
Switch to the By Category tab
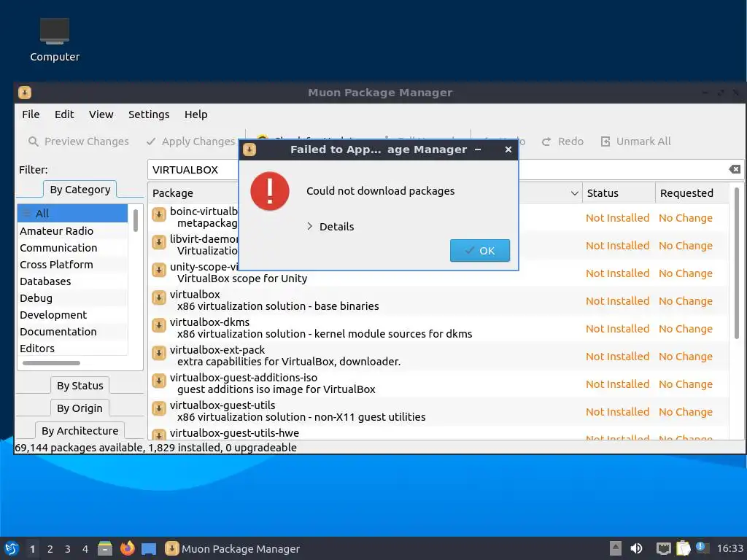tap(80, 190)
